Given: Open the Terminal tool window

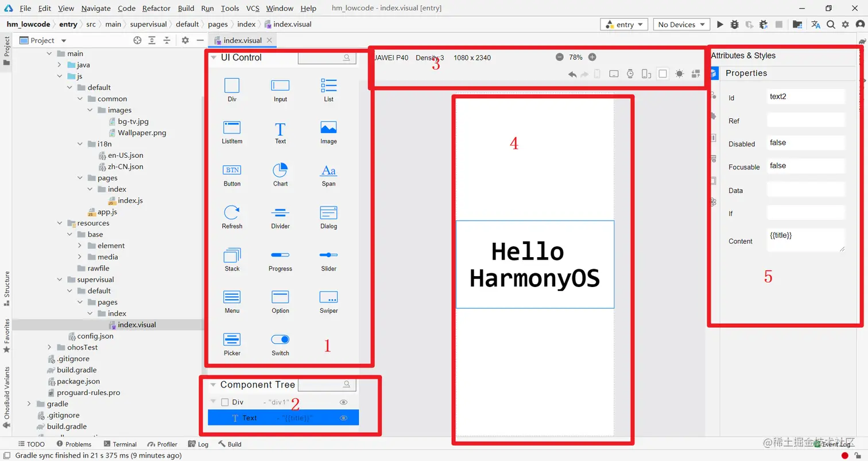Looking at the screenshot, I should coord(120,444).
